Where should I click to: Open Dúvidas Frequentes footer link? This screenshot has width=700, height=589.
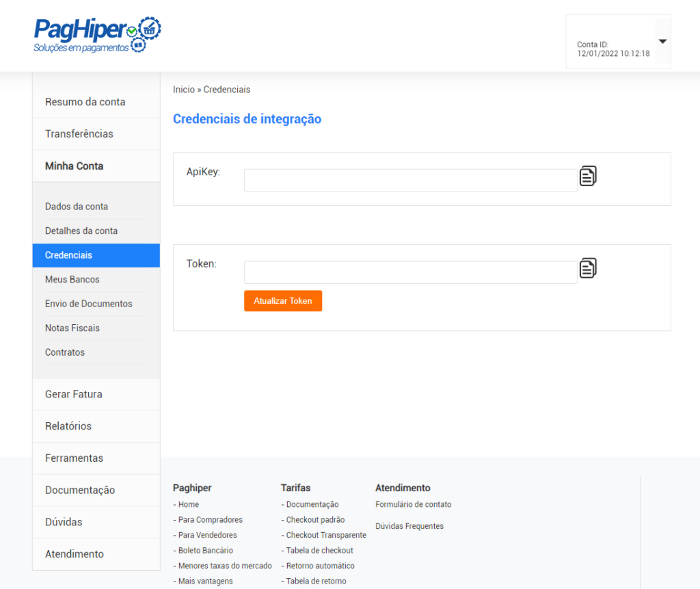tap(409, 526)
